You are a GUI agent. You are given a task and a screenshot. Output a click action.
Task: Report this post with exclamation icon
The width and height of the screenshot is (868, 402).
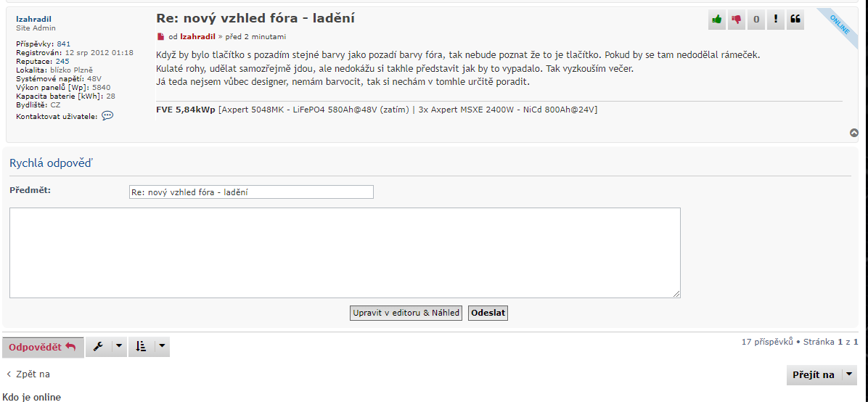tap(776, 20)
